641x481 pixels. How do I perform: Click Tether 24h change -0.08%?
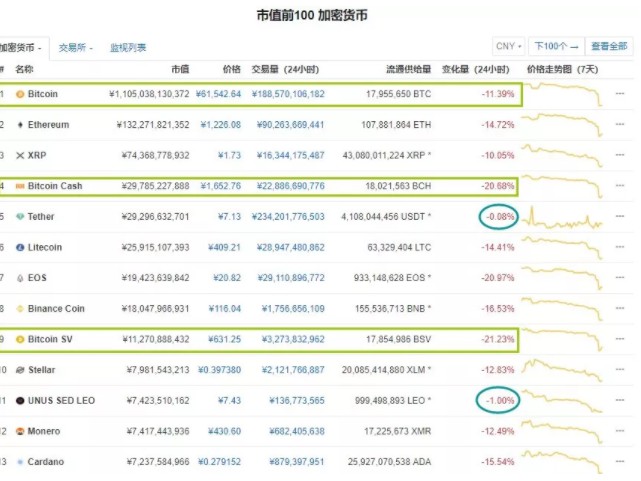pos(500,217)
